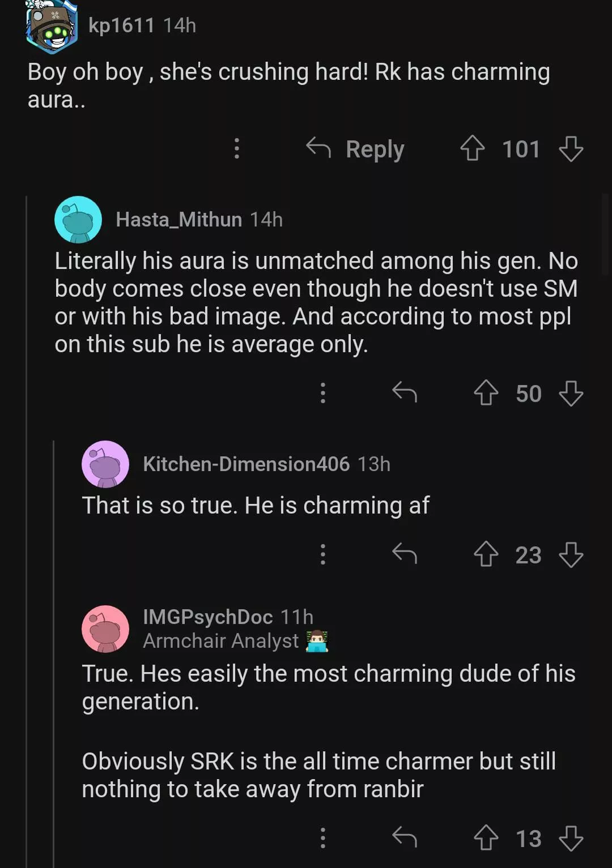The height and width of the screenshot is (868, 612).
Task: Open three-dot menu on IMGPsychDoc's comment
Action: pyautogui.click(x=323, y=838)
